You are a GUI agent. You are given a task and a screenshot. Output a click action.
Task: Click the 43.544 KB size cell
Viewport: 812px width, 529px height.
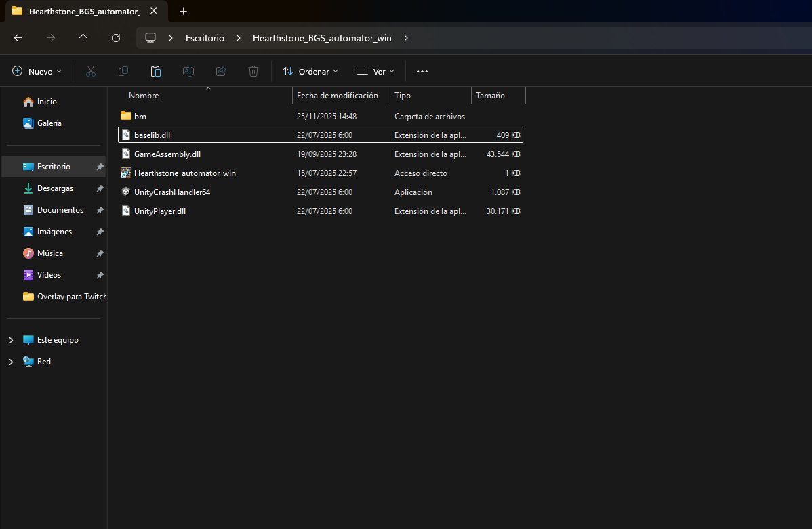[x=504, y=154]
